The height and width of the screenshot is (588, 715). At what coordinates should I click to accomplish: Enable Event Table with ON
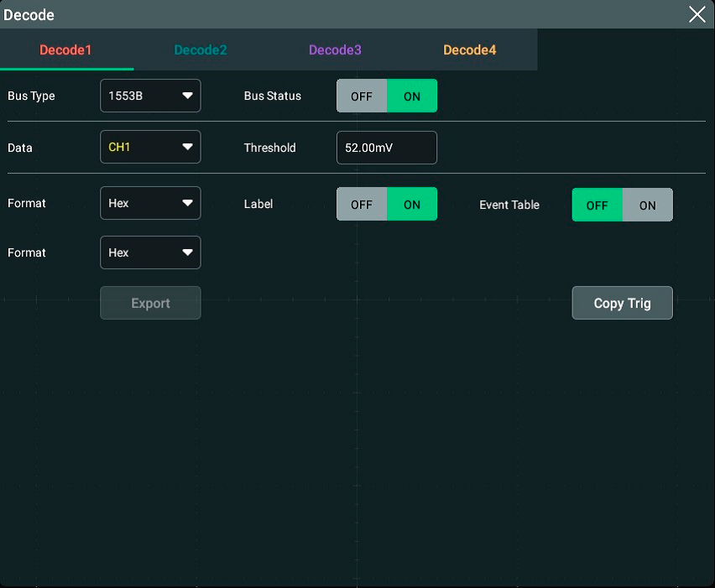pyautogui.click(x=647, y=206)
